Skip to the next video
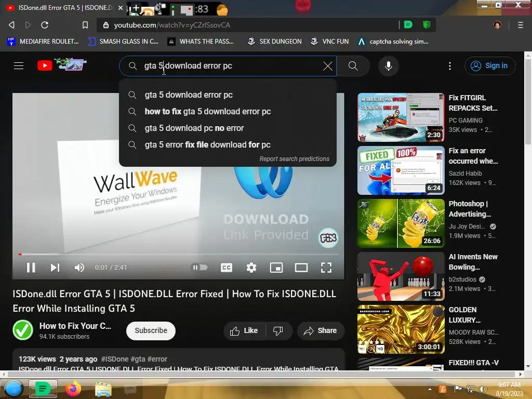 point(55,268)
